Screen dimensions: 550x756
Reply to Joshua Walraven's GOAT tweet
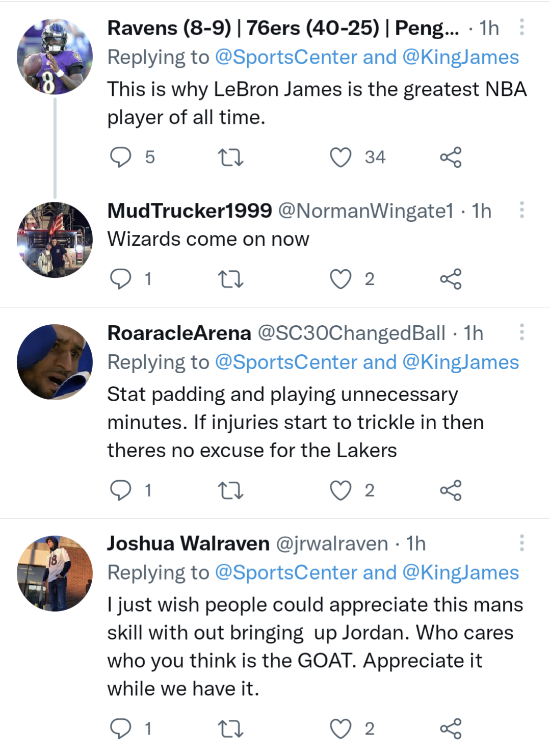coord(121,728)
